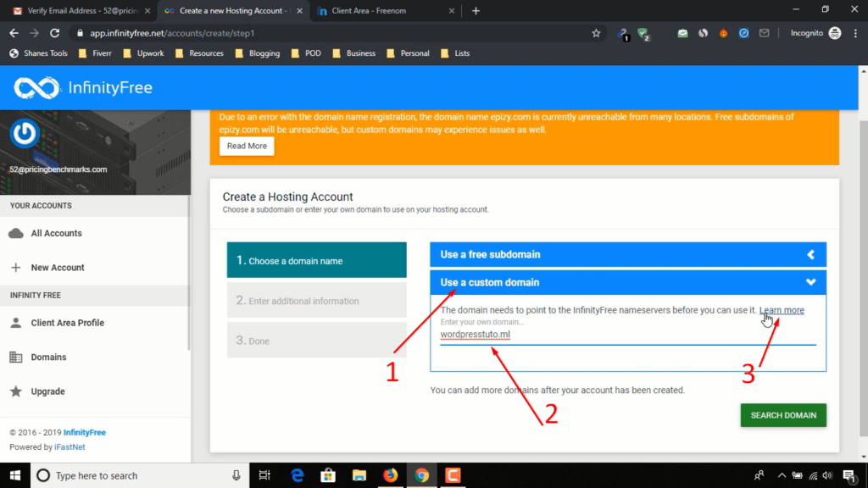Screen dimensions: 868x488
Task: Launch Firefox from taskbar
Action: click(390, 475)
